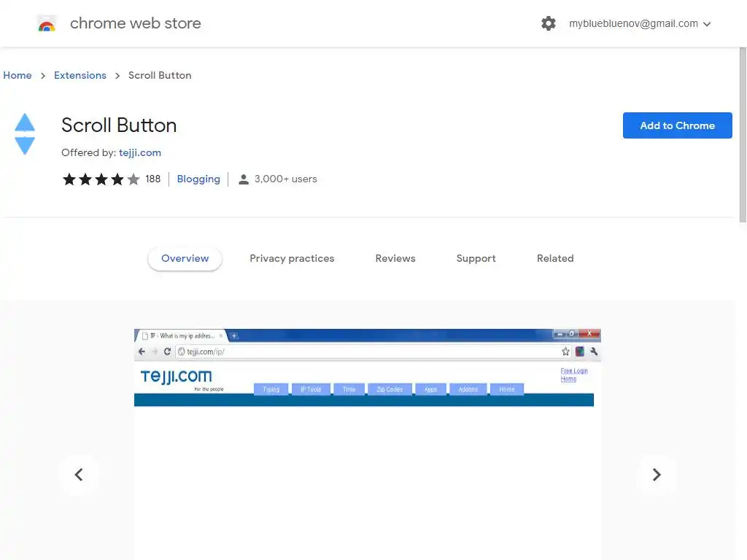Go to Extensions breadcrumb link
The width and height of the screenshot is (747, 560).
tap(80, 75)
